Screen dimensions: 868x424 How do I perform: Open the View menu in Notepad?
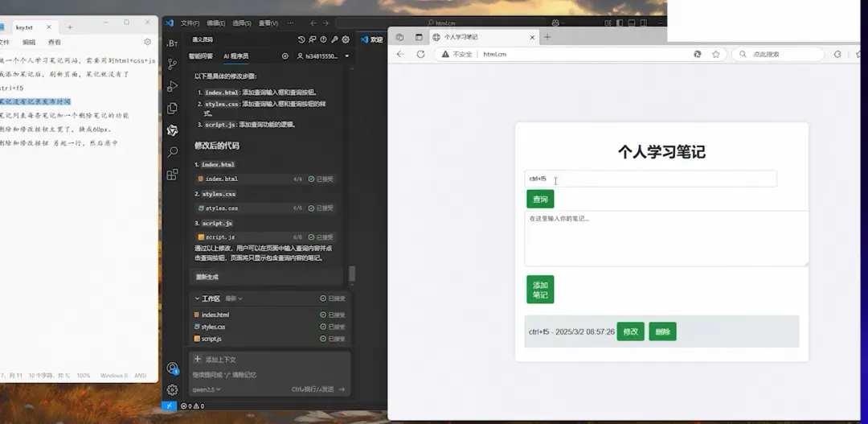click(55, 42)
